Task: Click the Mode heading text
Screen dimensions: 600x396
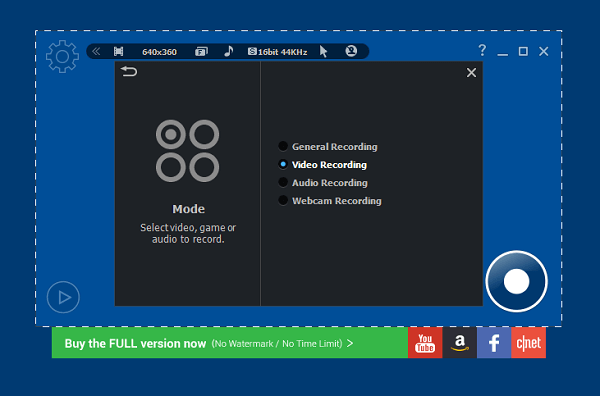Action: pyautogui.click(x=189, y=209)
